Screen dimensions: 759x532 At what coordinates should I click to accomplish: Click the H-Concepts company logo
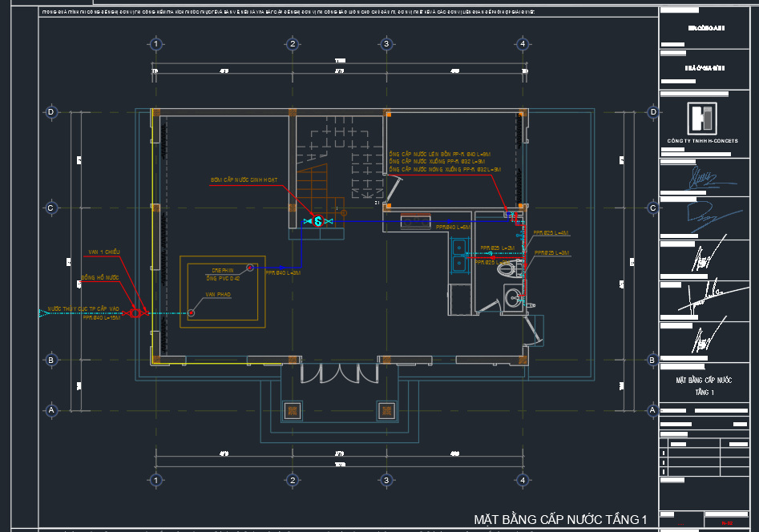pos(703,119)
